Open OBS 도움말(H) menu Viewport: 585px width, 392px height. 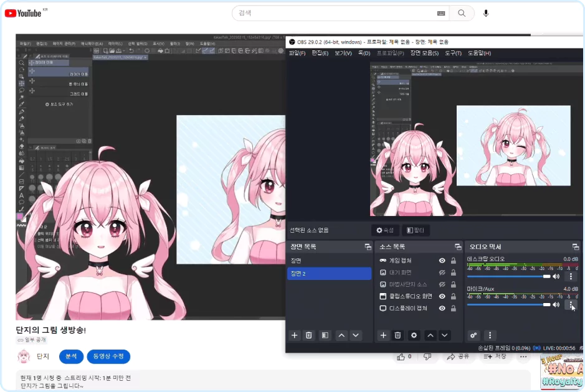coord(480,54)
